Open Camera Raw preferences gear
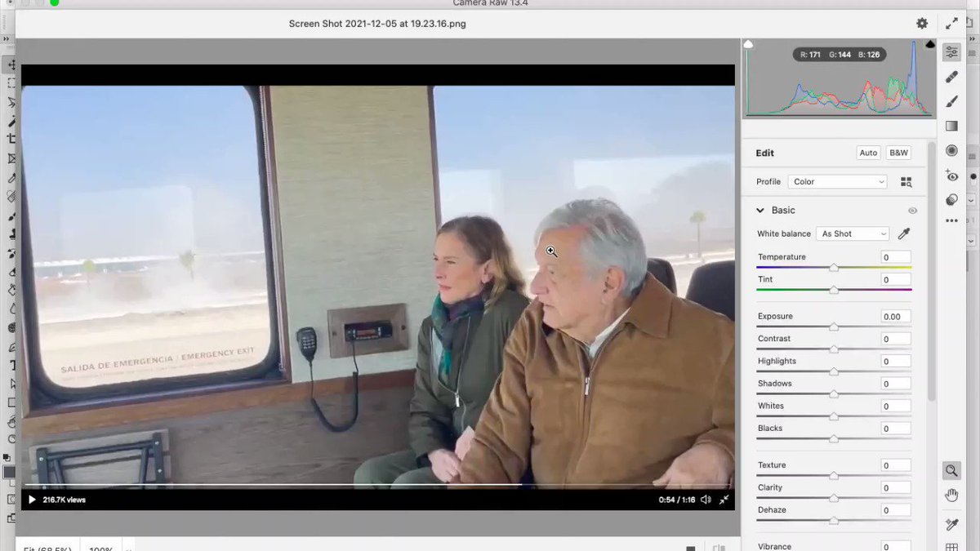The image size is (980, 551). coord(922,24)
